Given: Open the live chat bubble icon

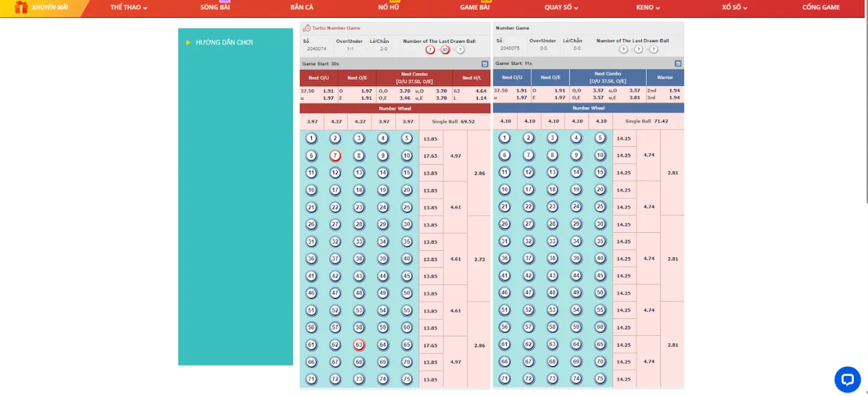Looking at the screenshot, I should pyautogui.click(x=847, y=379).
